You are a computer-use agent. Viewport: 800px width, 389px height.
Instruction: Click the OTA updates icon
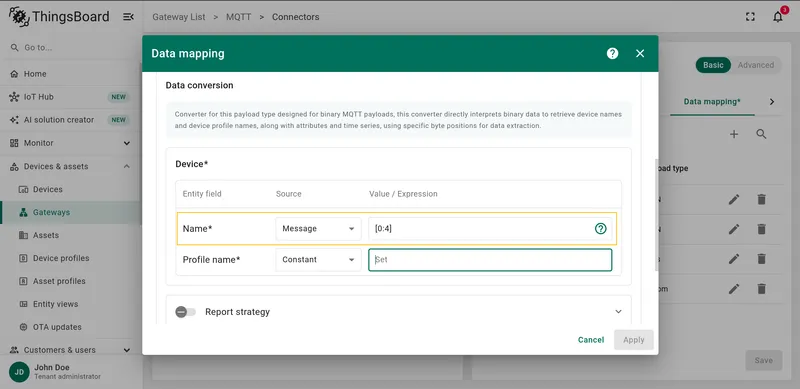23,327
